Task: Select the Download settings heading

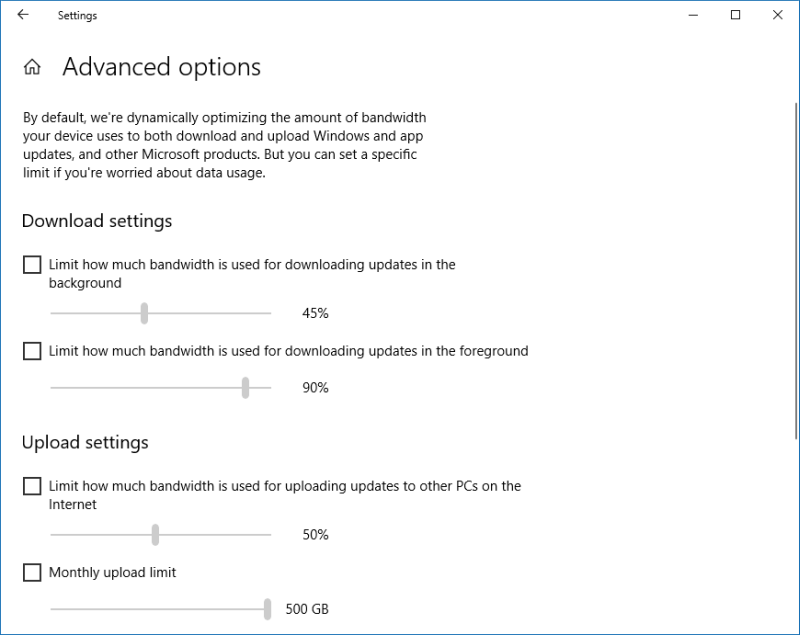Action: click(x=96, y=221)
